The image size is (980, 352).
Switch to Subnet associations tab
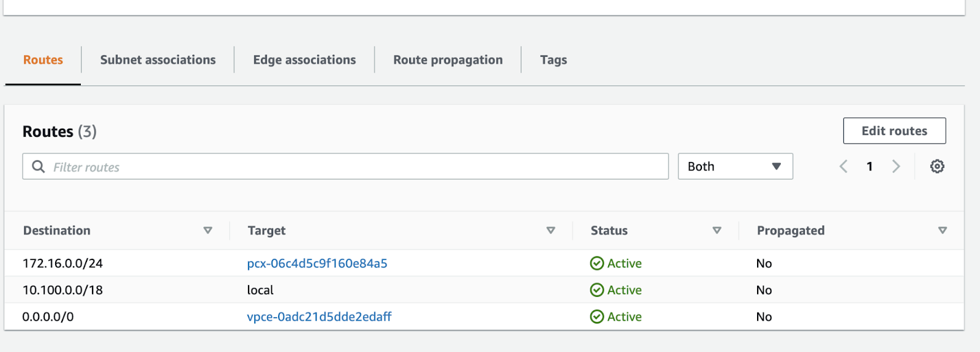click(157, 60)
